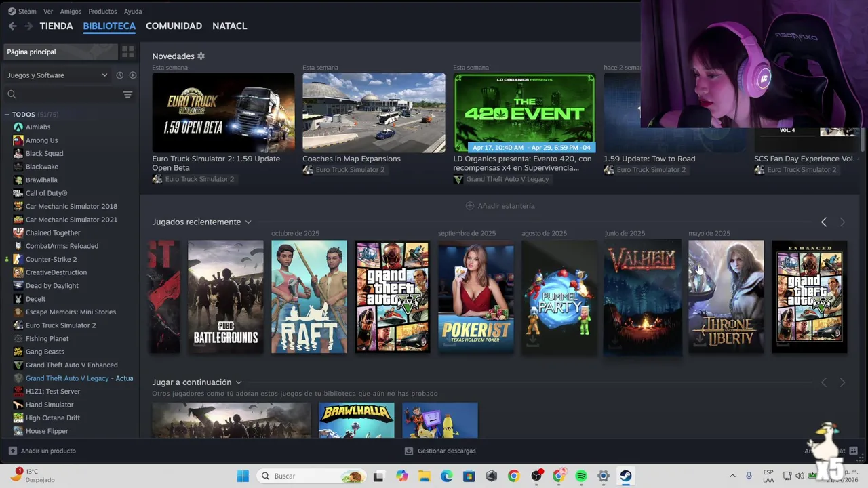The width and height of the screenshot is (868, 488).
Task: Open 1.59 Update: Tow to Road link
Action: (x=649, y=159)
